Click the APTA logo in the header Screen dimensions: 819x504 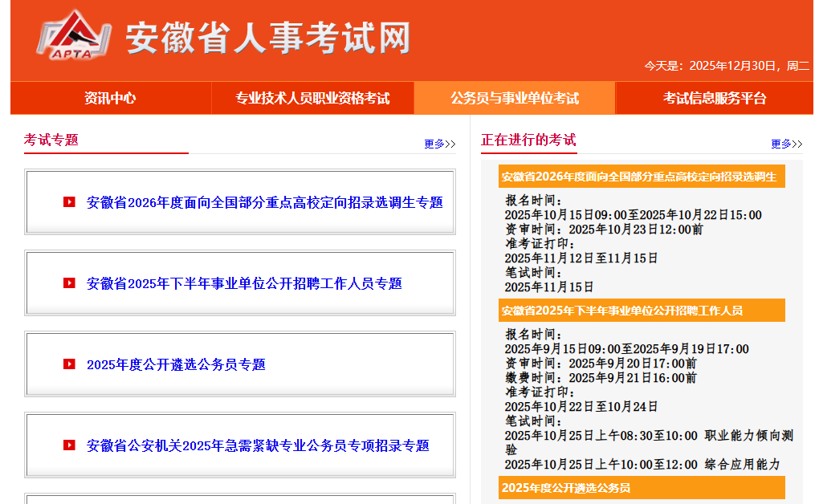coord(72,35)
